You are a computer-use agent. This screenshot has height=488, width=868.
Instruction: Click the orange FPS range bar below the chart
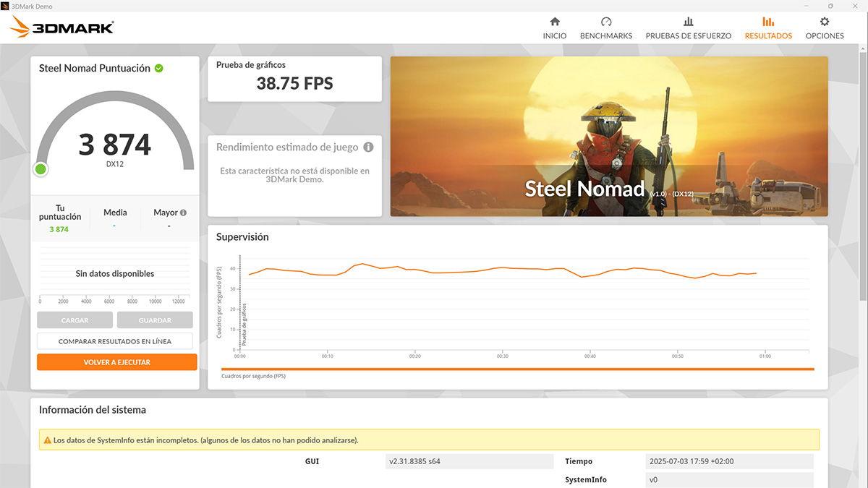tap(518, 369)
